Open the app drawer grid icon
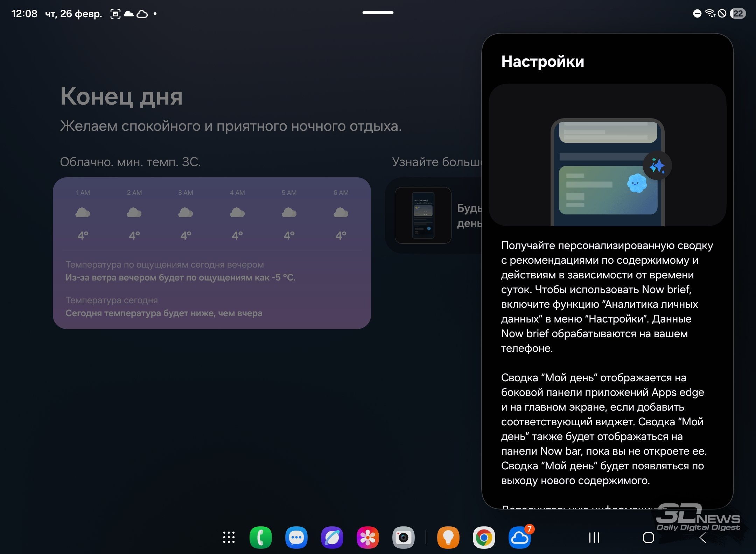Viewport: 756px width, 554px height. (x=229, y=537)
